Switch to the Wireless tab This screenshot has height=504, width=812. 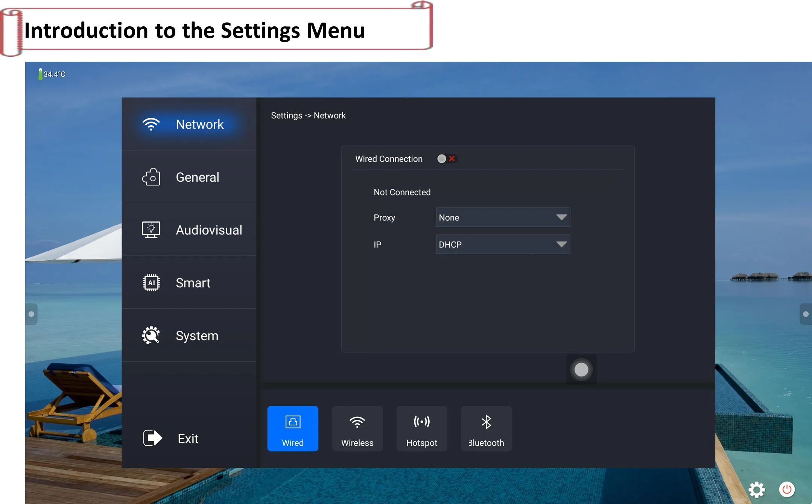click(x=357, y=428)
